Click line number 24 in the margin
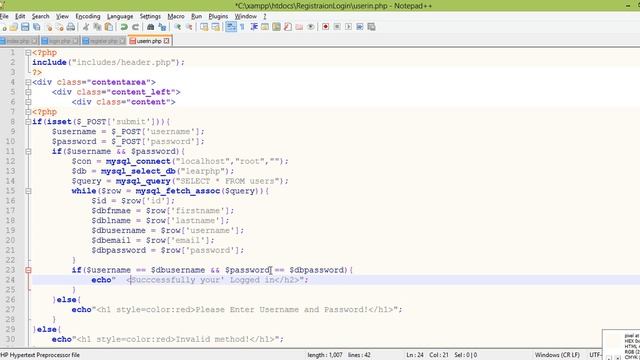 tap(10, 280)
